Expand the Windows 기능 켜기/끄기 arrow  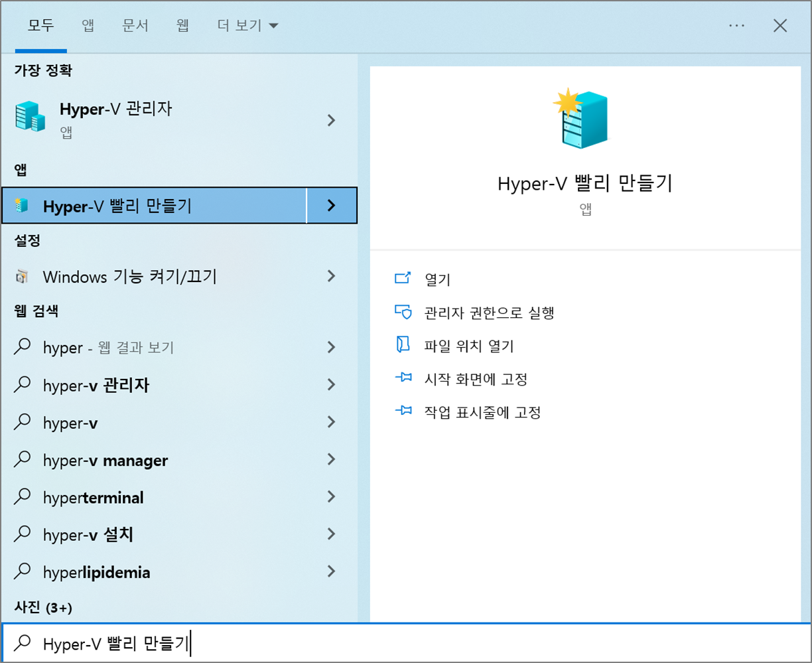(x=332, y=276)
